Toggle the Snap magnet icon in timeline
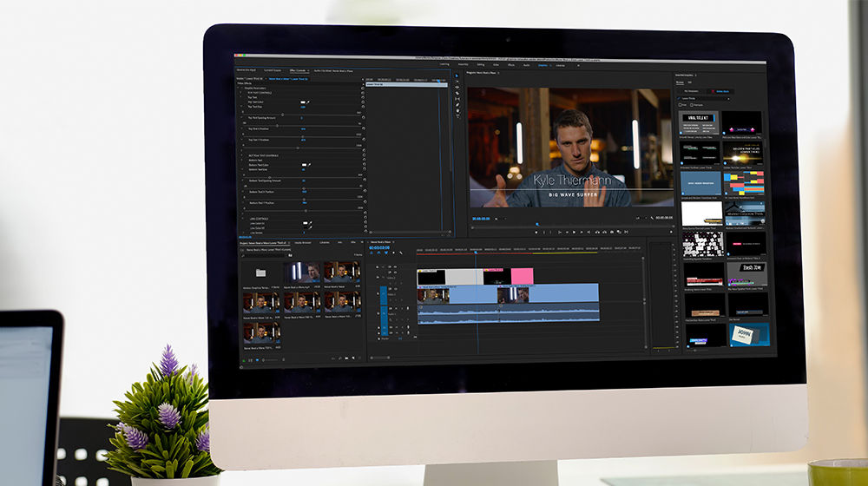The image size is (868, 486). (x=378, y=253)
